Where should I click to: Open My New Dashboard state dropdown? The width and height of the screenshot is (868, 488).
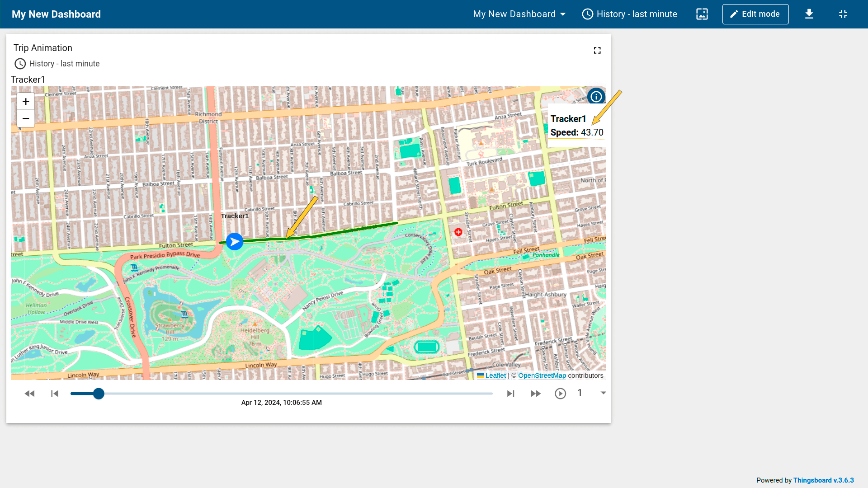pyautogui.click(x=519, y=14)
